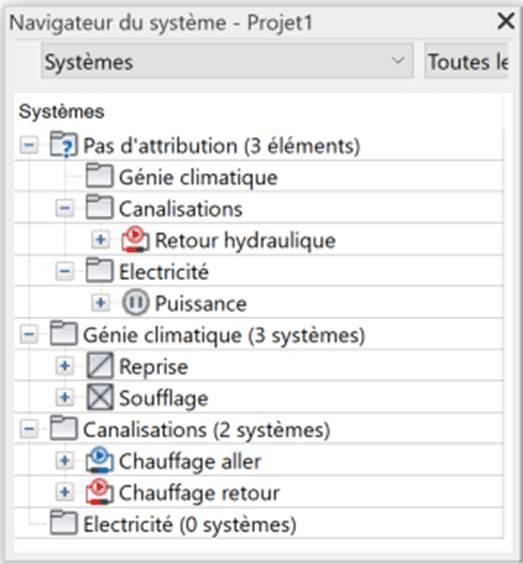Expand the Soufflage system node
Screen dimensions: 523x564
(65, 397)
